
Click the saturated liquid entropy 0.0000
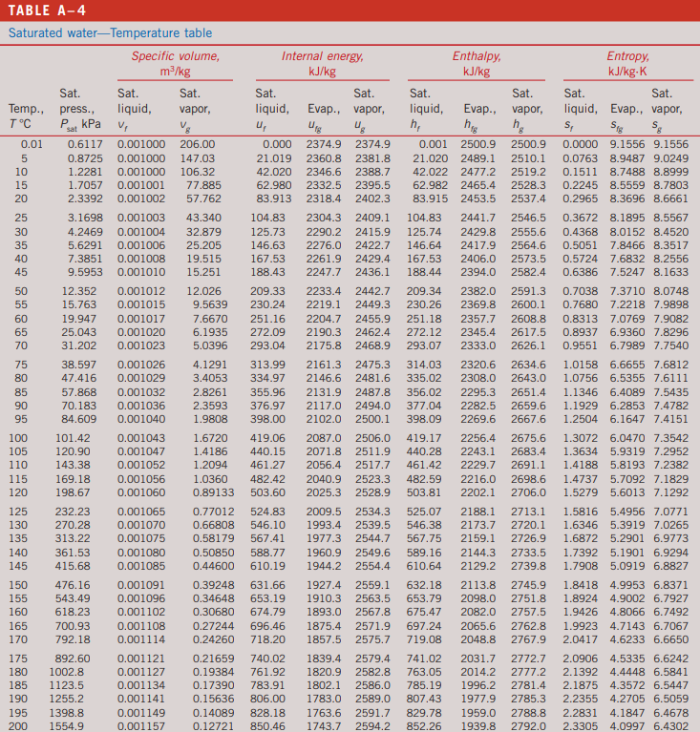pyautogui.click(x=581, y=145)
